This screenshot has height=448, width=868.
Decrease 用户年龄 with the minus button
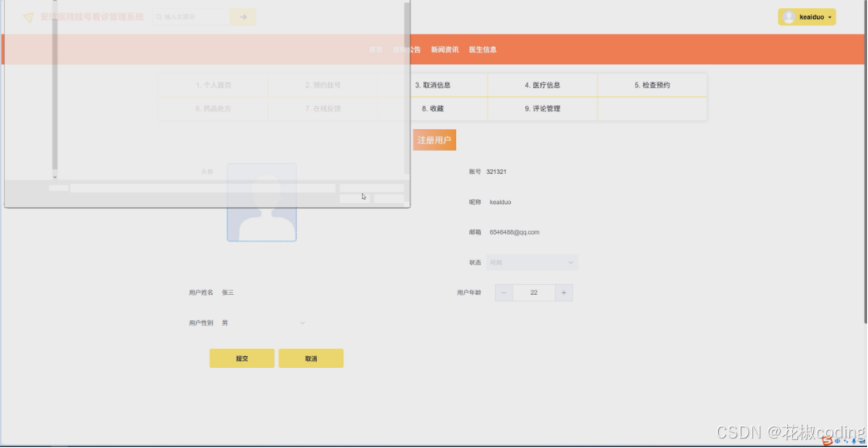tap(504, 293)
